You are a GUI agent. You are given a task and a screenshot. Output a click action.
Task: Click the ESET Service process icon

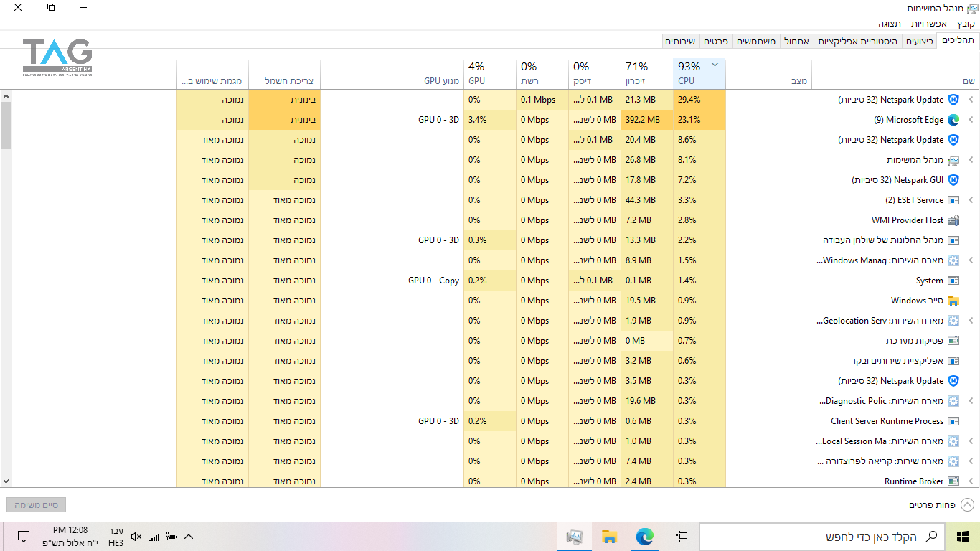(x=953, y=200)
